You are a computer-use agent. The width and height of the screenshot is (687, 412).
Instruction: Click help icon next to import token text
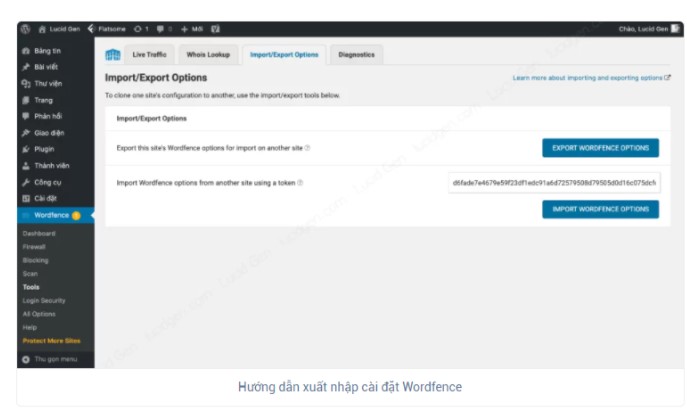coord(300,183)
